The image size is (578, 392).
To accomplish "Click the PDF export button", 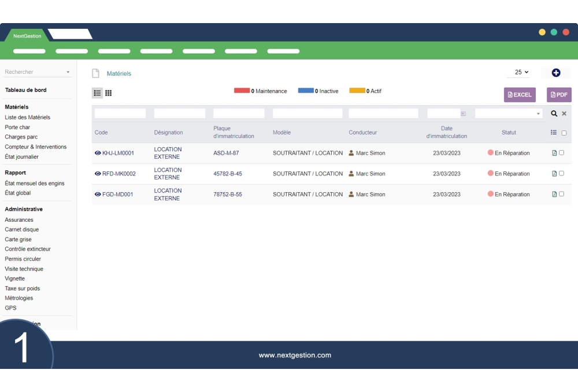I will [x=559, y=95].
